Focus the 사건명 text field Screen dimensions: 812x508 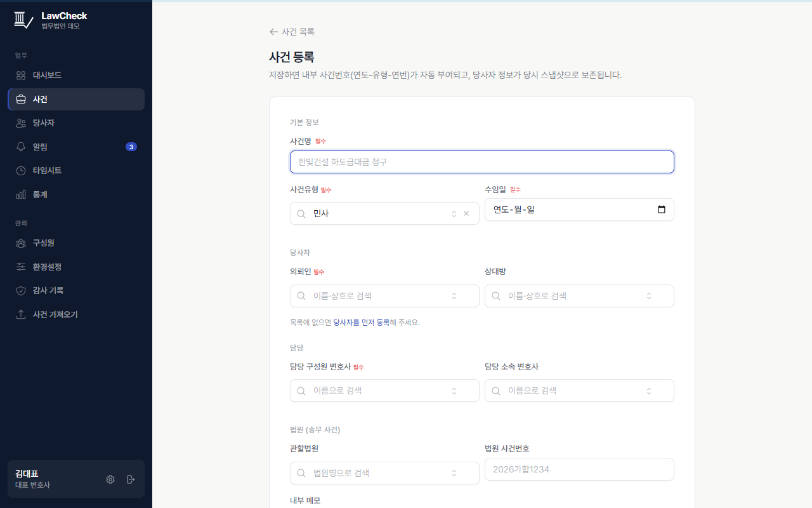[x=482, y=162]
